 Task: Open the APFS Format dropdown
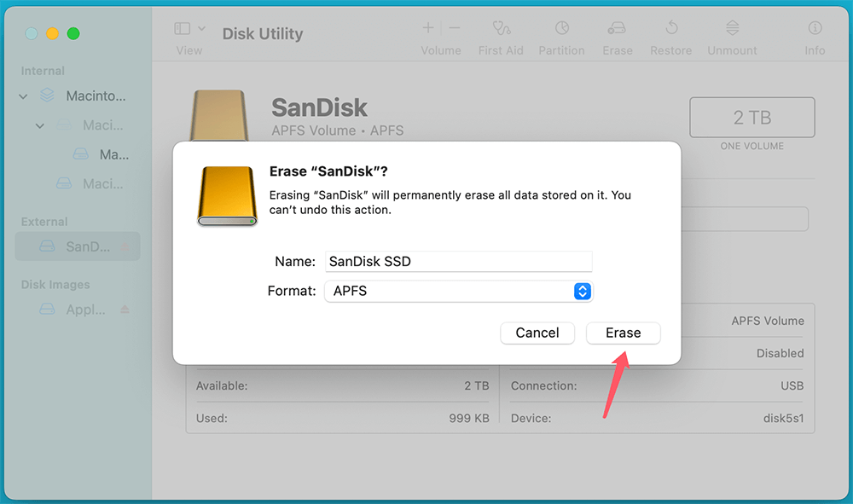tap(583, 291)
